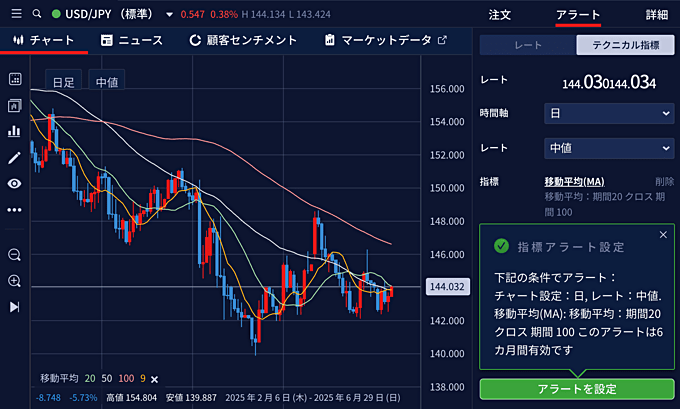Open マーケットデータ external link
The width and height of the screenshot is (680, 409).
pyautogui.click(x=386, y=40)
